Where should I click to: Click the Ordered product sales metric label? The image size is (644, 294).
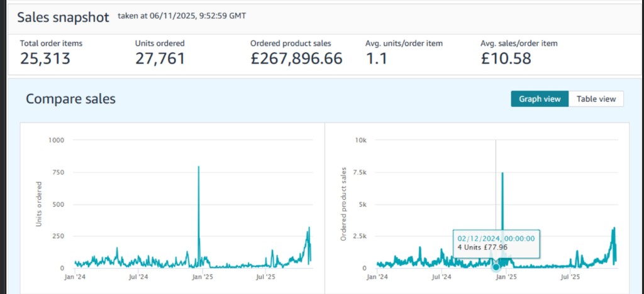click(x=291, y=43)
